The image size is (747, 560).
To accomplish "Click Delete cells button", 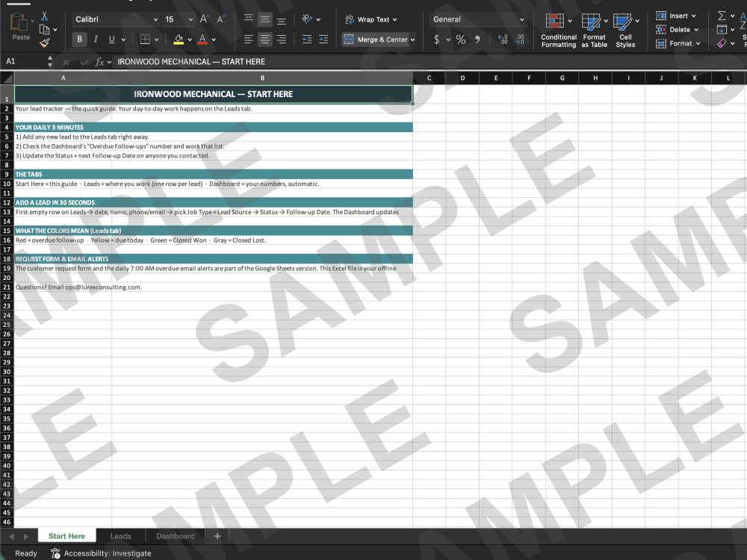I will point(677,30).
